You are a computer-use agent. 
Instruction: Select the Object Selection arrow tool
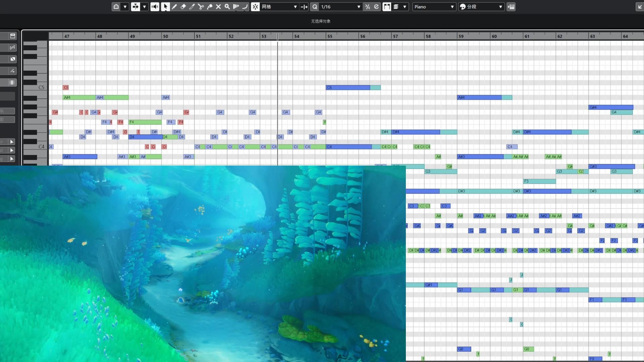point(165,7)
